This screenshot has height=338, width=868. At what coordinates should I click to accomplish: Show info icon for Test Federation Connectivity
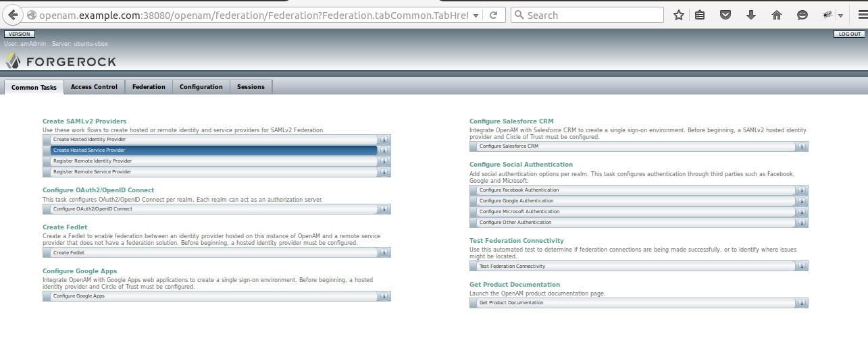click(x=802, y=266)
